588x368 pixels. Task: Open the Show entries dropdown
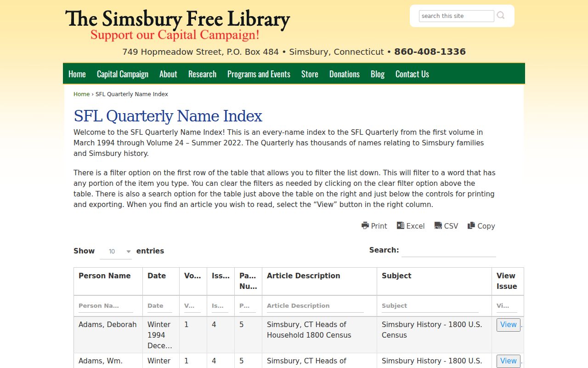pyautogui.click(x=116, y=251)
